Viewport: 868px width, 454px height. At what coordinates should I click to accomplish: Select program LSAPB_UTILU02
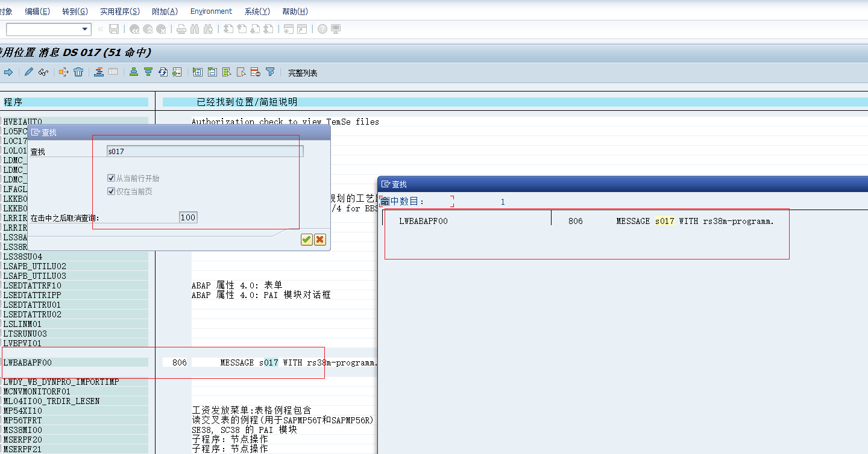[x=34, y=266]
